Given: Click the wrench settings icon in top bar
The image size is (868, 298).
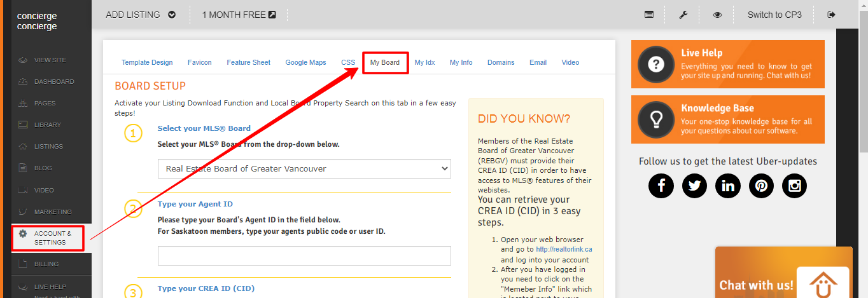Looking at the screenshot, I should pos(683,15).
